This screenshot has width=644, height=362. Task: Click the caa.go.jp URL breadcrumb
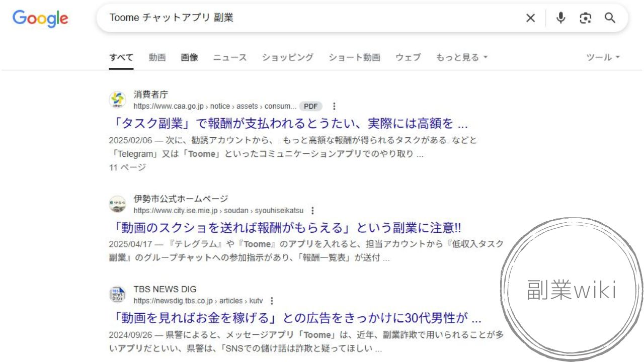[215, 106]
